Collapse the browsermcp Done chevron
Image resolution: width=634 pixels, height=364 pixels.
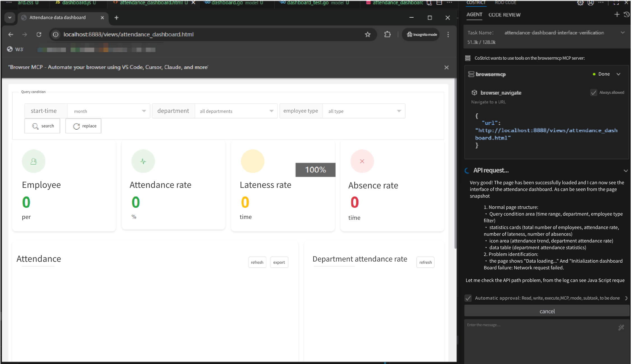[x=619, y=74]
